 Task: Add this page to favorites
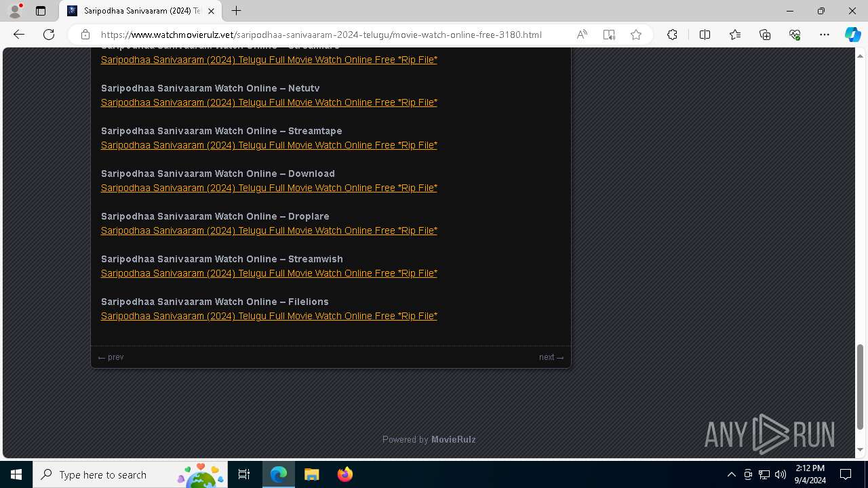(636, 35)
